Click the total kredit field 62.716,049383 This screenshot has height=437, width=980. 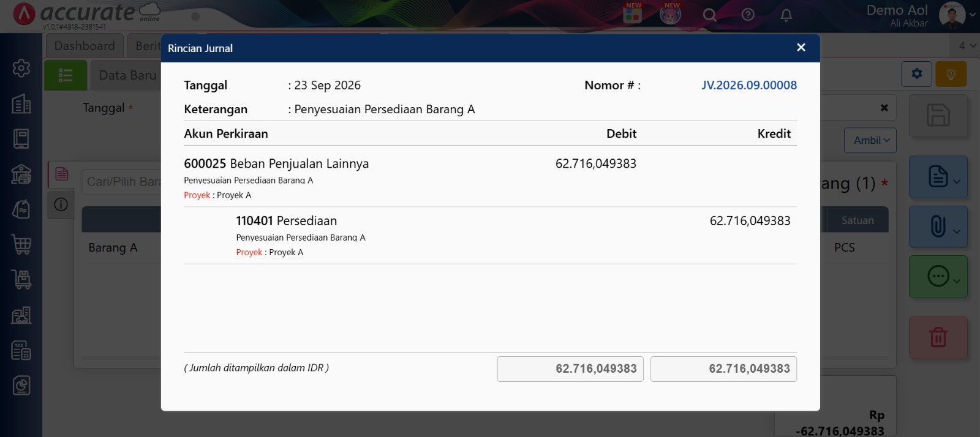pos(723,369)
